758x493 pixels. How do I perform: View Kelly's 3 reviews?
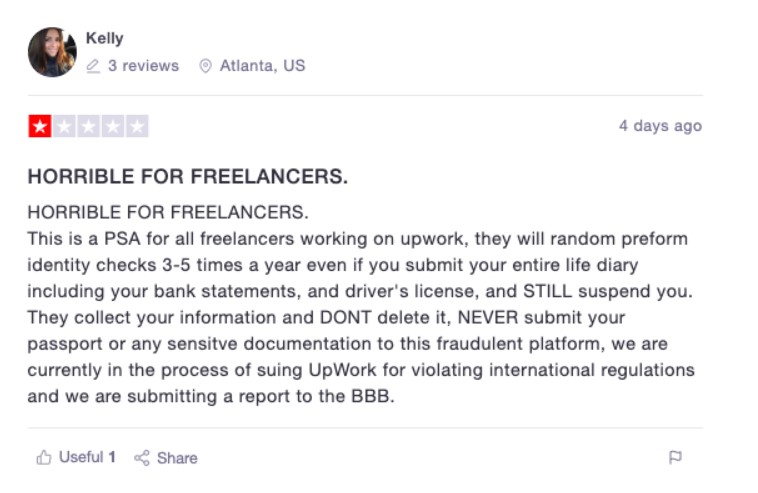[x=143, y=66]
